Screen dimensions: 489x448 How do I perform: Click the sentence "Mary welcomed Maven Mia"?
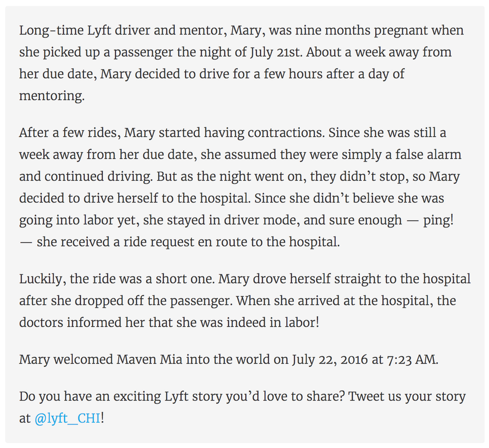pyautogui.click(x=229, y=359)
